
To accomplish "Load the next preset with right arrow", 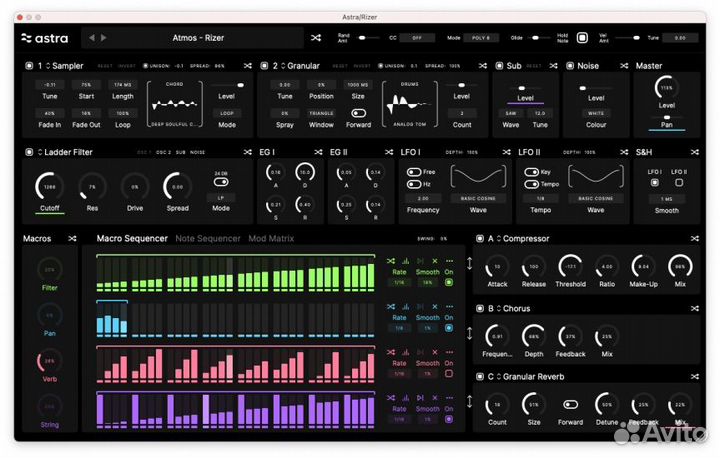I will click(x=104, y=38).
